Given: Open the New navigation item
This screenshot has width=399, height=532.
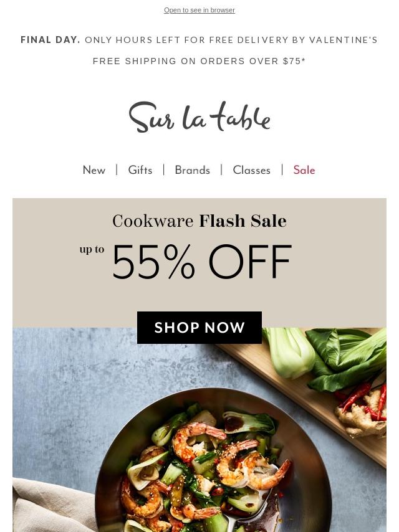Looking at the screenshot, I should (94, 170).
